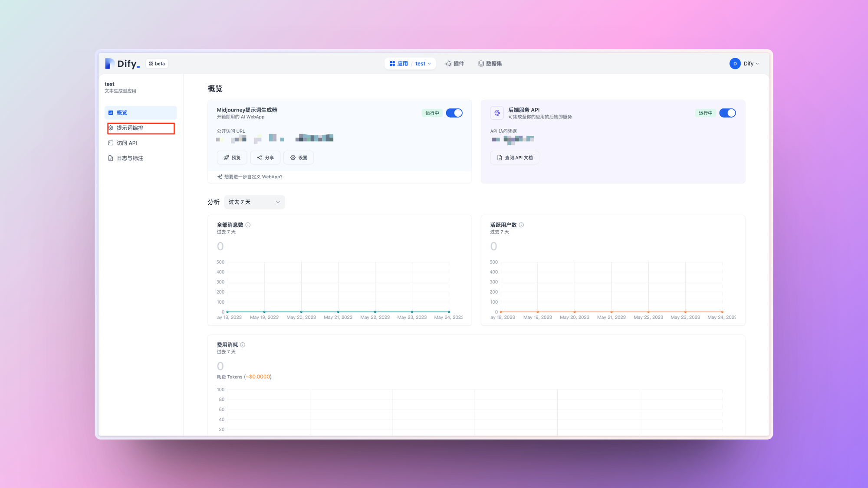
Task: Click the 概览 page heading
Action: pyautogui.click(x=215, y=88)
